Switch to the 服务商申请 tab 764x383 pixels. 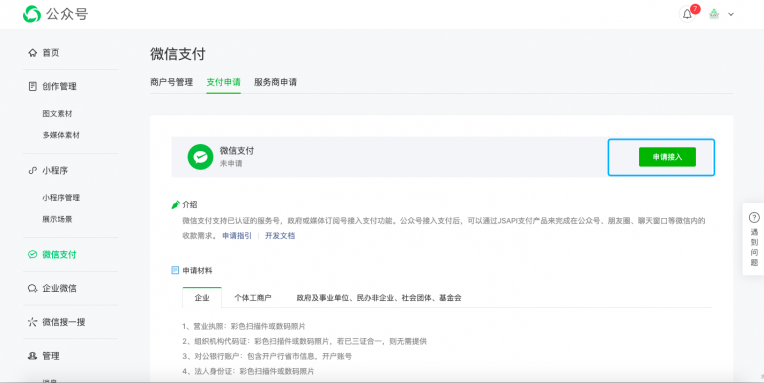[275, 82]
